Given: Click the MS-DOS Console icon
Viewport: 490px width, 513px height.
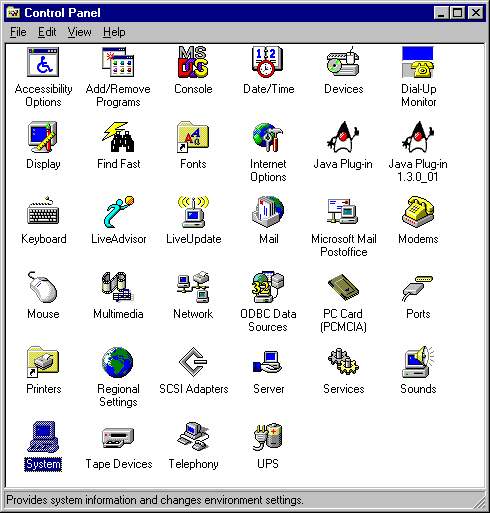Looking at the screenshot, I should point(193,62).
